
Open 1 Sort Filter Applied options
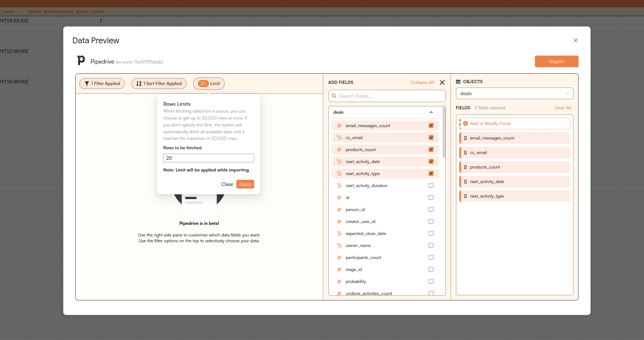159,84
